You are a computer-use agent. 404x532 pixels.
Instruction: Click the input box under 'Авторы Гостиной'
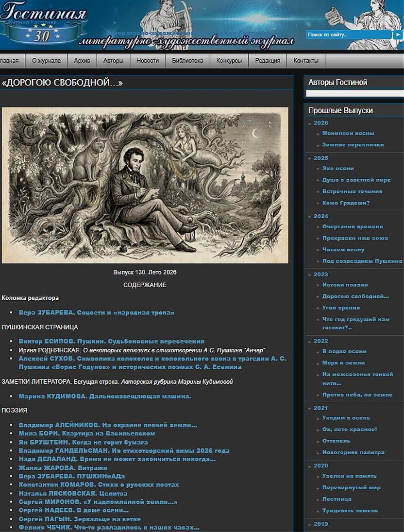354,93
